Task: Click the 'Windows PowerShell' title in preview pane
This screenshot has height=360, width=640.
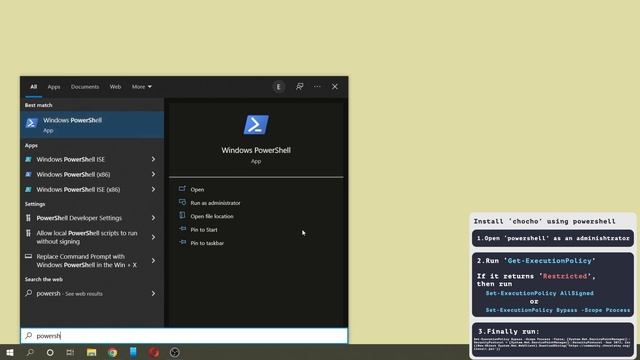Action: point(256,150)
